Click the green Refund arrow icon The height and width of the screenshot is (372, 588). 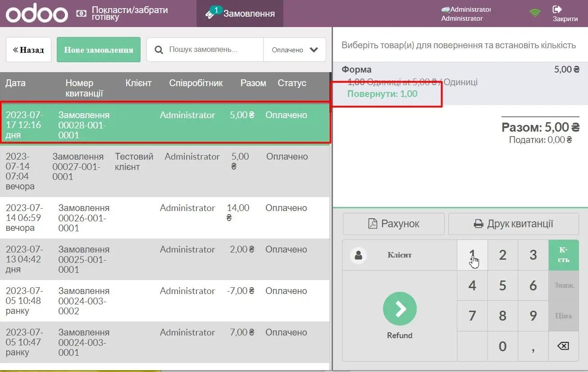click(400, 309)
